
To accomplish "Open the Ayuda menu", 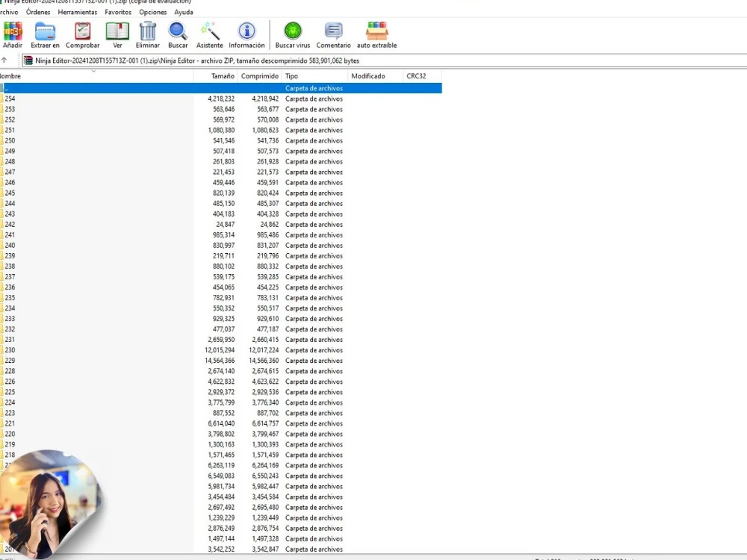I will [184, 12].
